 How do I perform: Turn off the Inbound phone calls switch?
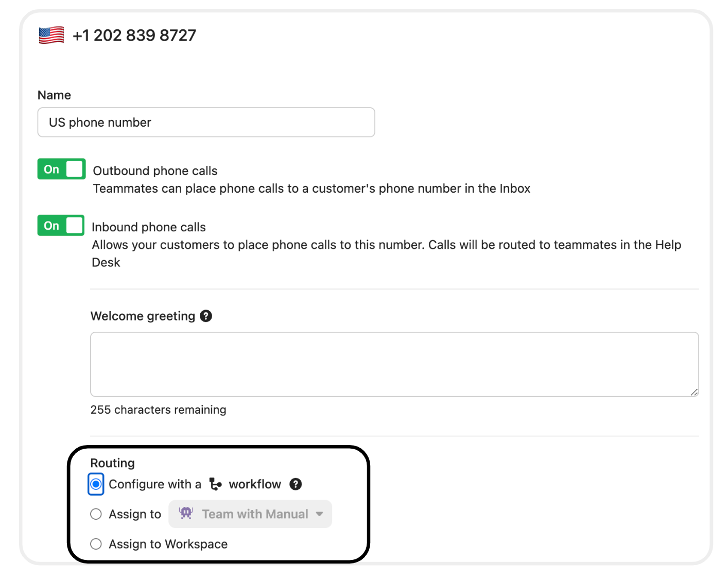[x=61, y=226]
